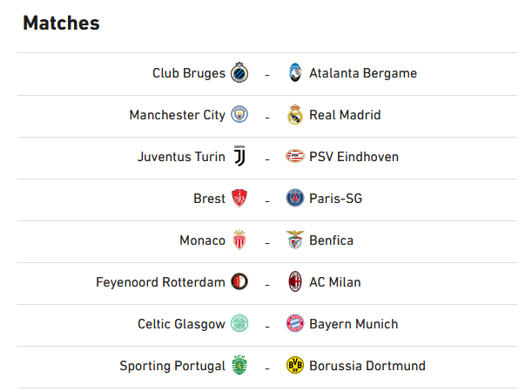Select the Manchester City badge
Image resolution: width=532 pixels, height=392 pixels.
point(239,114)
